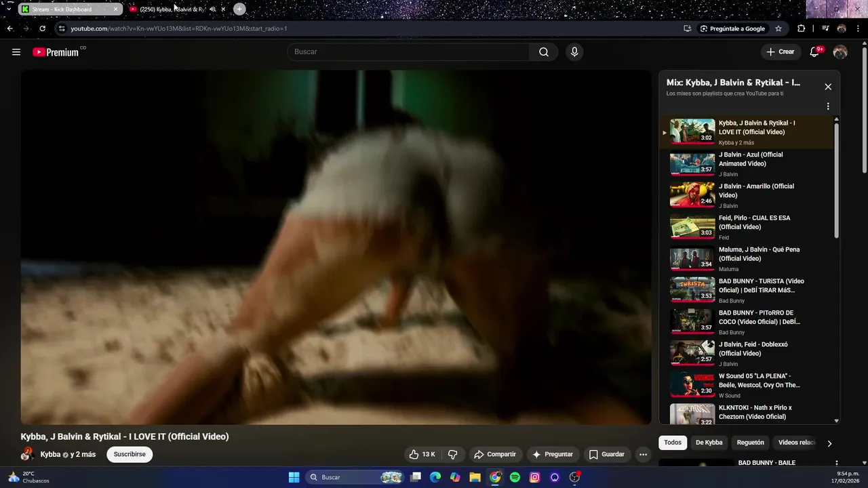Play J Balvin - Azul from mix
The height and width of the screenshot is (488, 868).
pos(746,164)
